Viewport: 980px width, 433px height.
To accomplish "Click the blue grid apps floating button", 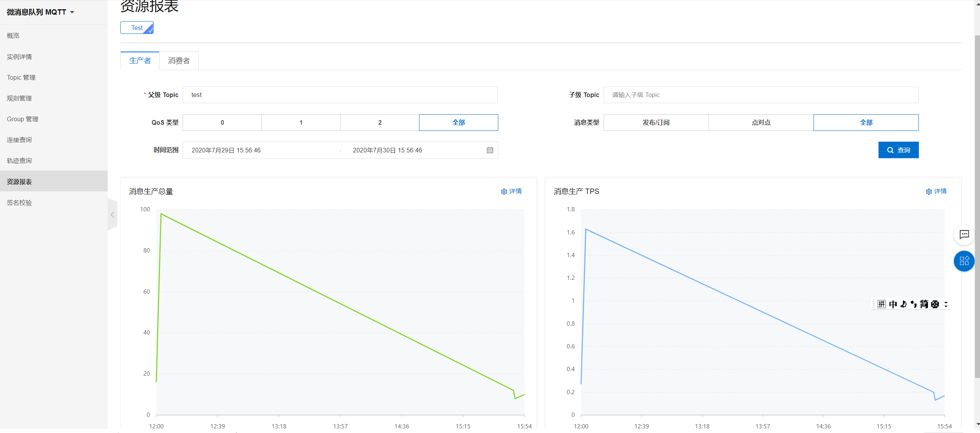I will click(x=964, y=261).
